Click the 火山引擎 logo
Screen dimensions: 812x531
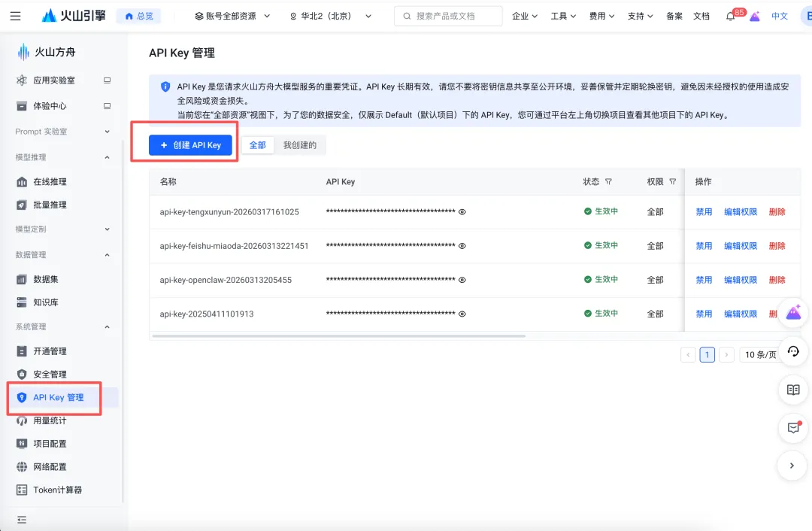[x=74, y=16]
